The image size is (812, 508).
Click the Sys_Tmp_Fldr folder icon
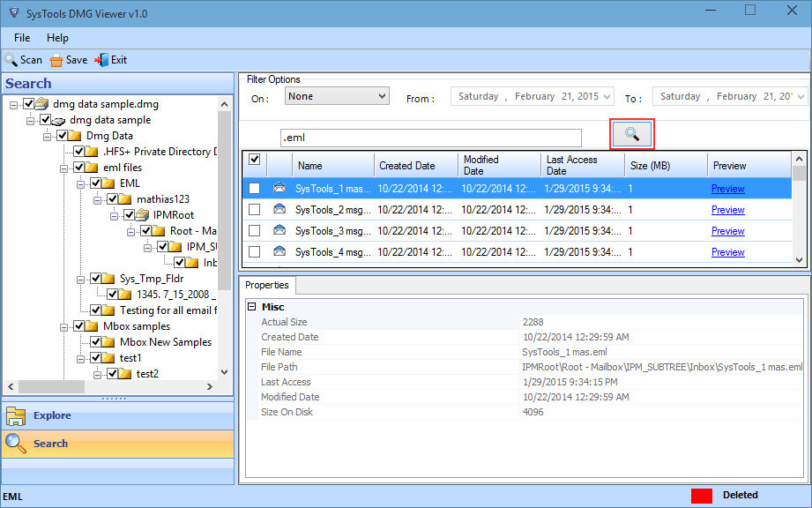(x=108, y=279)
